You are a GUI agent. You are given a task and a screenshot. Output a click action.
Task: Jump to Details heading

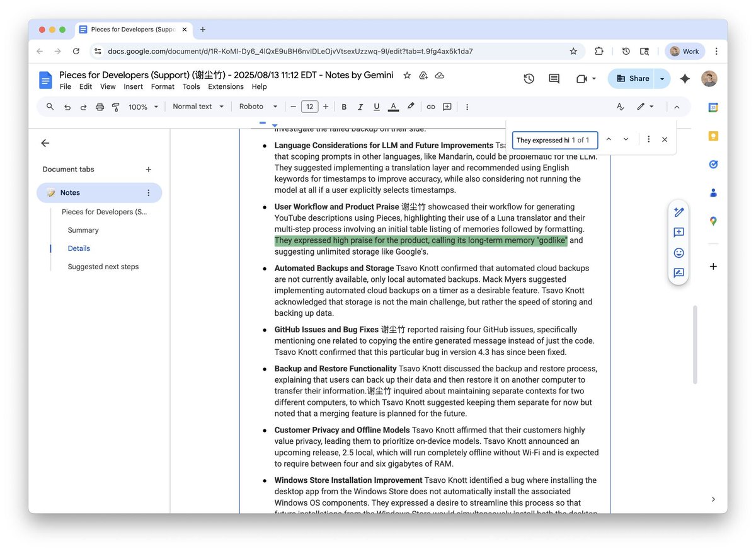pyautogui.click(x=79, y=248)
